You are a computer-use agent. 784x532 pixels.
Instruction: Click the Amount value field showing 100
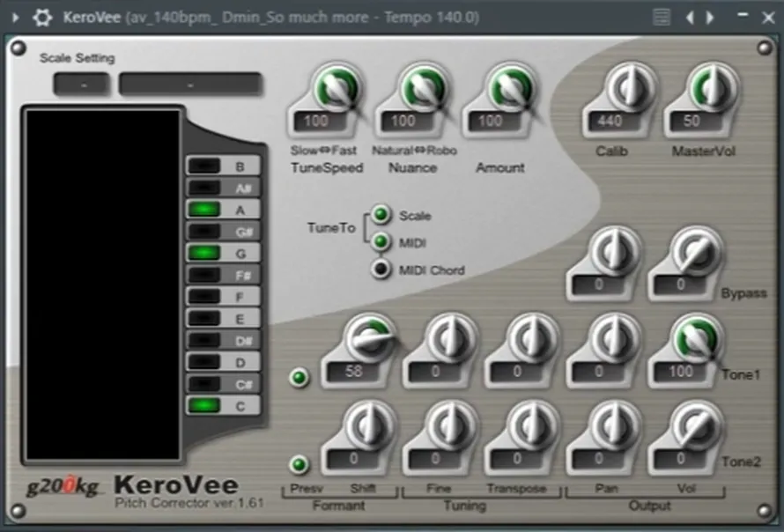(x=493, y=121)
